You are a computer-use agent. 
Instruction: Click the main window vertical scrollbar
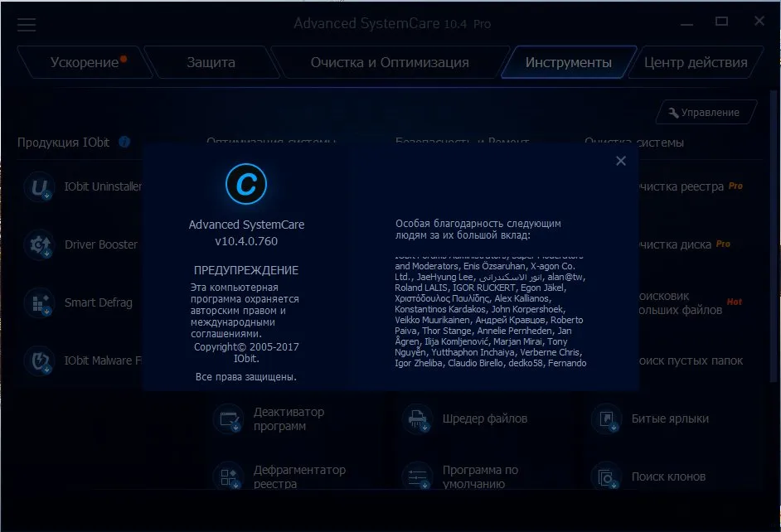pyautogui.click(x=774, y=236)
